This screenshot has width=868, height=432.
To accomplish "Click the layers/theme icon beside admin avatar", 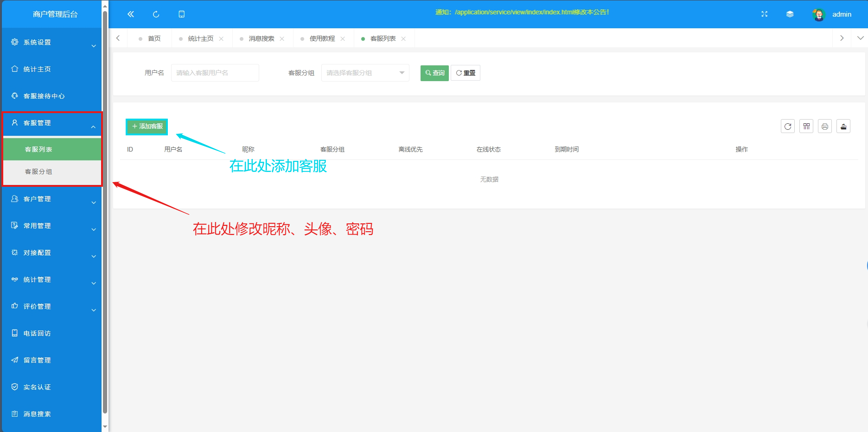I will click(x=790, y=14).
